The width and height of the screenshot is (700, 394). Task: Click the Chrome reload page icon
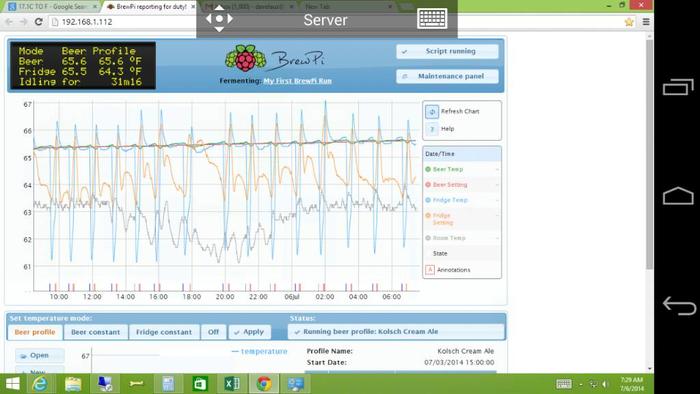38,21
